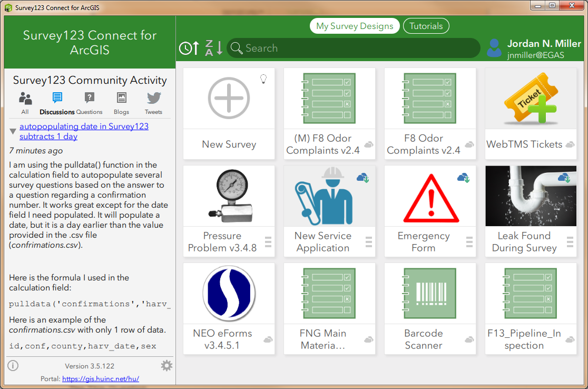Click into the Search field
Screen dimensions: 588x389
(x=353, y=48)
